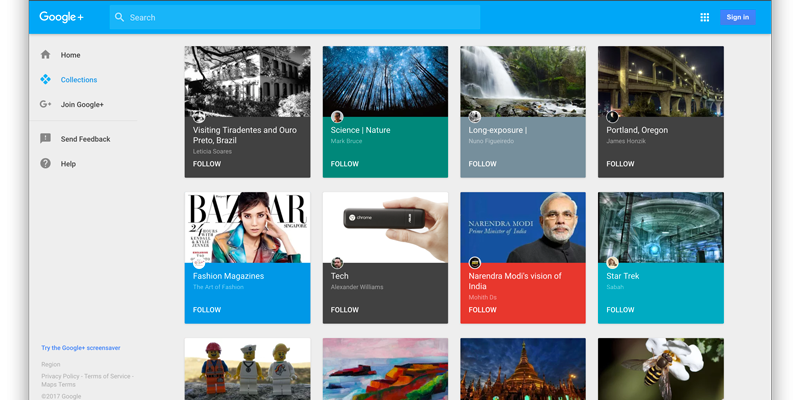
Task: Follow Narendra Modi's vision of India collection
Action: click(x=482, y=310)
